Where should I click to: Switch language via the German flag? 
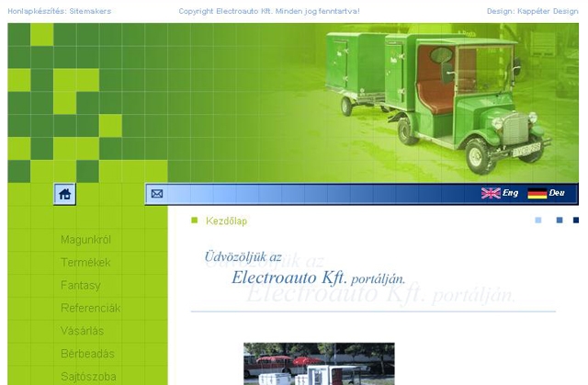point(537,194)
